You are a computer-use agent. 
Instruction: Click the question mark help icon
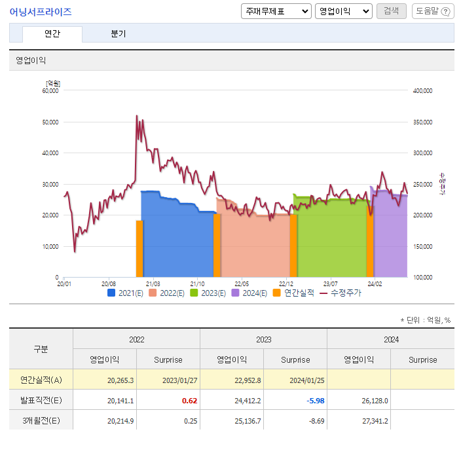point(445,12)
